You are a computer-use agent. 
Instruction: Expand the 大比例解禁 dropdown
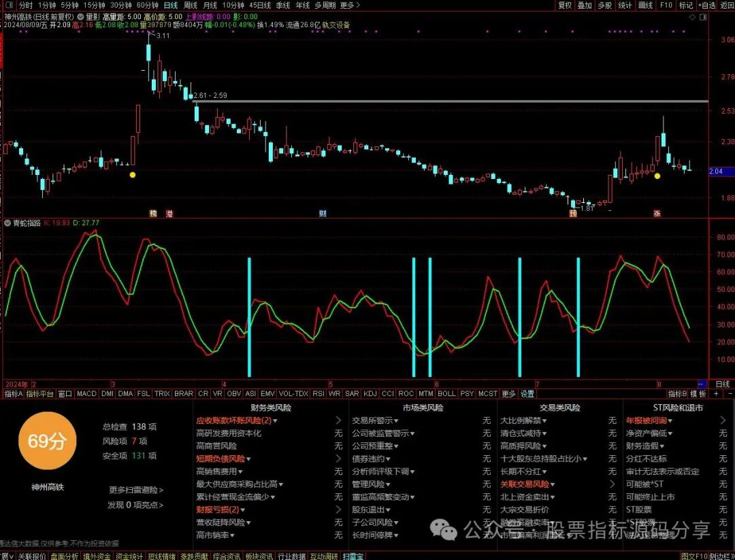coord(544,421)
